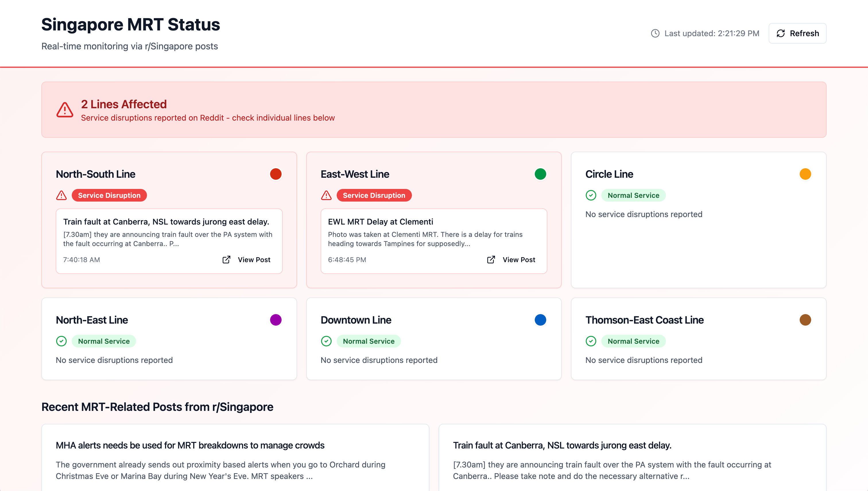Click the Circle Line green checkmark icon

590,195
